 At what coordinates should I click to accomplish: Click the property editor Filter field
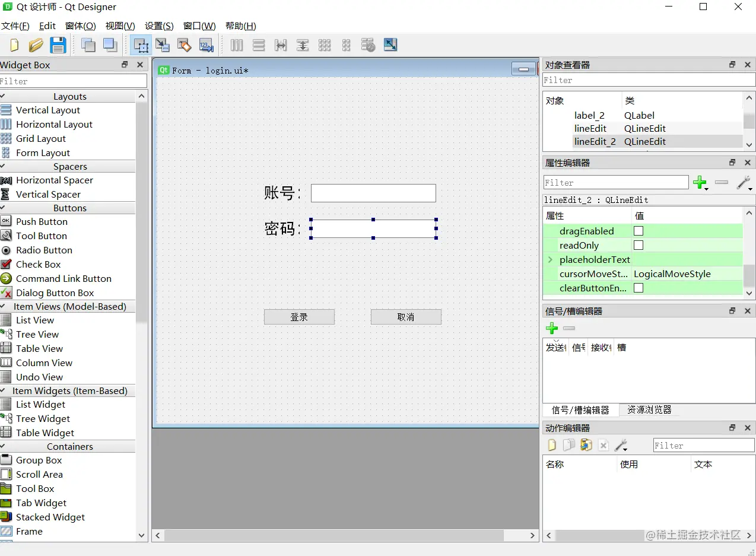pyautogui.click(x=616, y=183)
